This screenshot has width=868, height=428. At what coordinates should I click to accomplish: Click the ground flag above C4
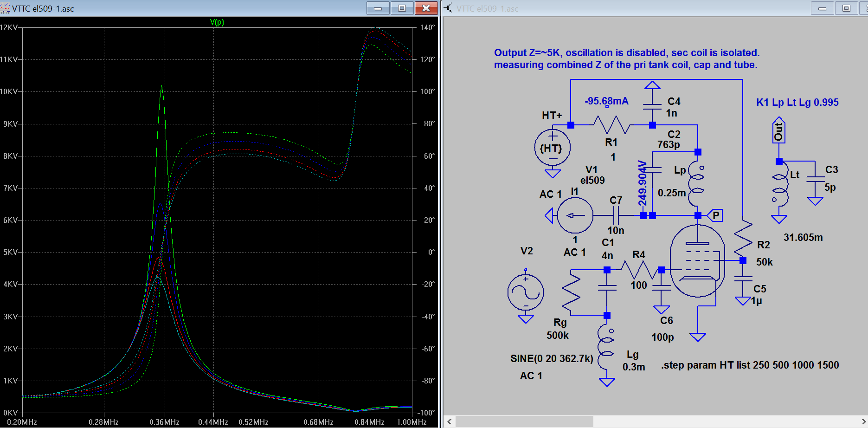click(x=652, y=85)
